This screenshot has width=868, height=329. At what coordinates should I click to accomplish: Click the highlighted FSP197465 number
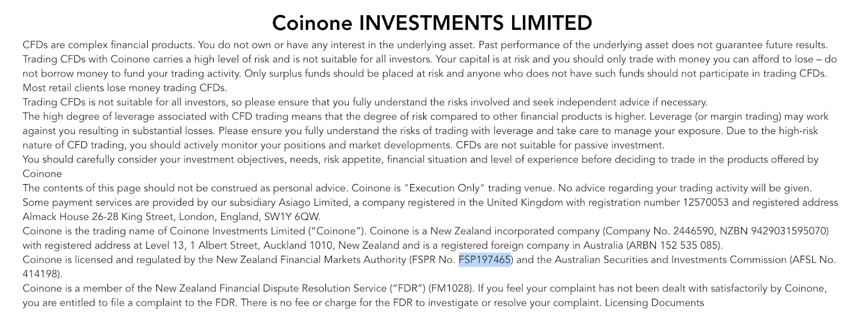tap(484, 260)
